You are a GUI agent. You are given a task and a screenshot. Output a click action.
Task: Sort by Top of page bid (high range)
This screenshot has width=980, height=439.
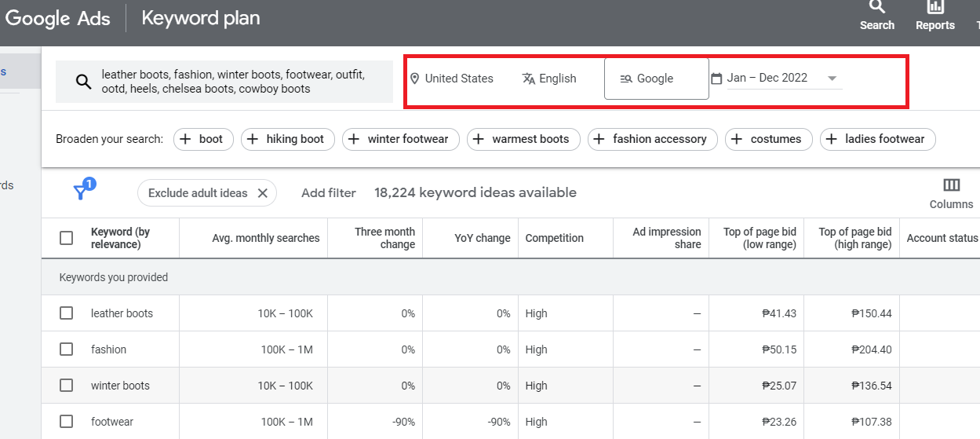855,238
